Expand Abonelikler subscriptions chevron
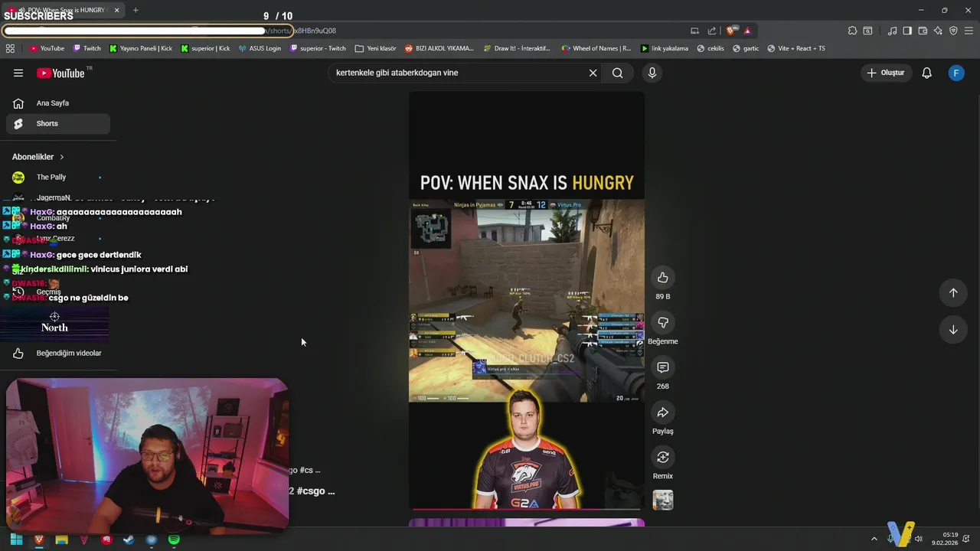980x551 pixels. click(62, 157)
